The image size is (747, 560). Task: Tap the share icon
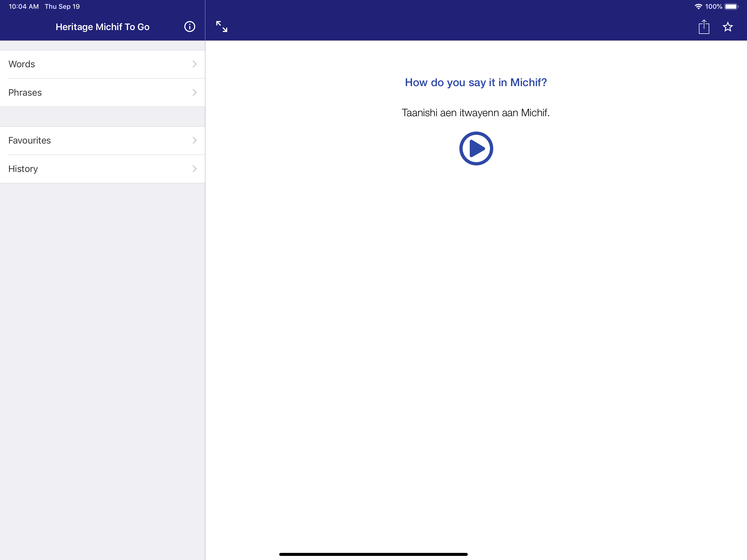coord(704,27)
